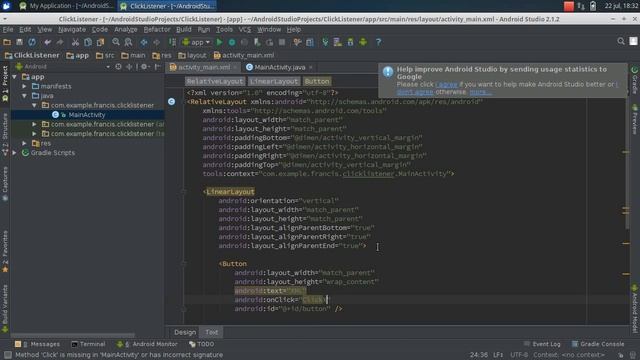This screenshot has width=640, height=360.
Task: Expand the manifests folder
Action: (x=24, y=86)
